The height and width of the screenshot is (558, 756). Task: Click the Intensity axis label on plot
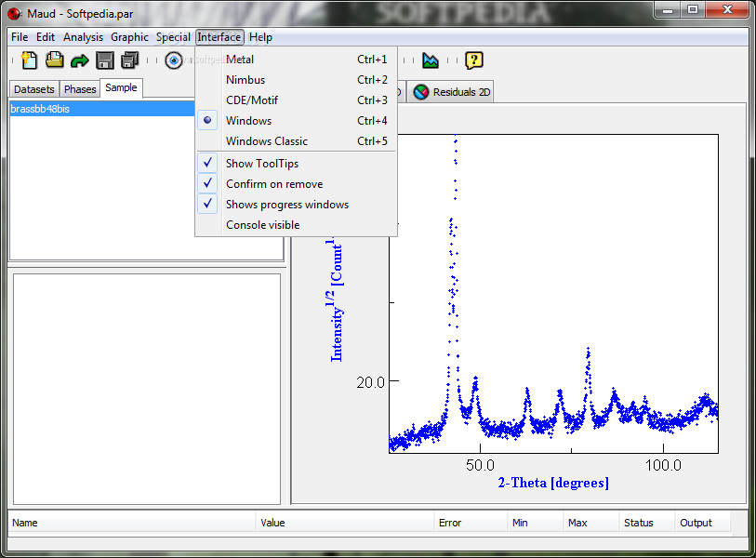point(336,300)
